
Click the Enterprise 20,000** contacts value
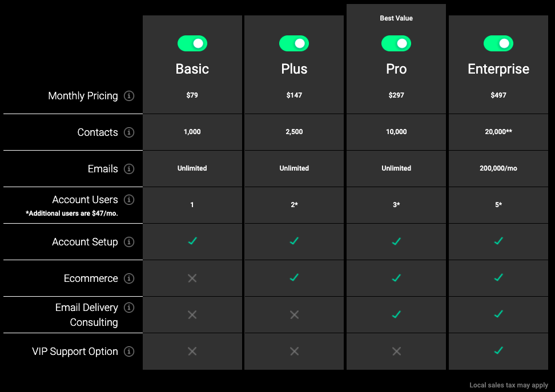[x=498, y=132]
